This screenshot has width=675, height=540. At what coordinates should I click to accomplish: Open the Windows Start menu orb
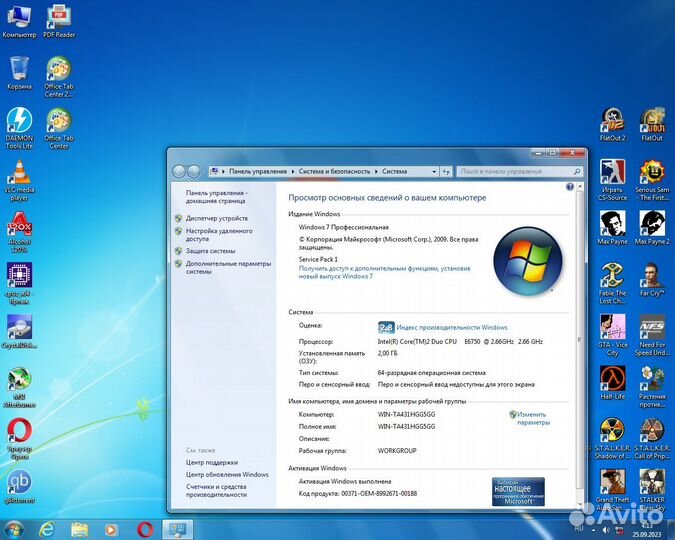click(x=14, y=529)
